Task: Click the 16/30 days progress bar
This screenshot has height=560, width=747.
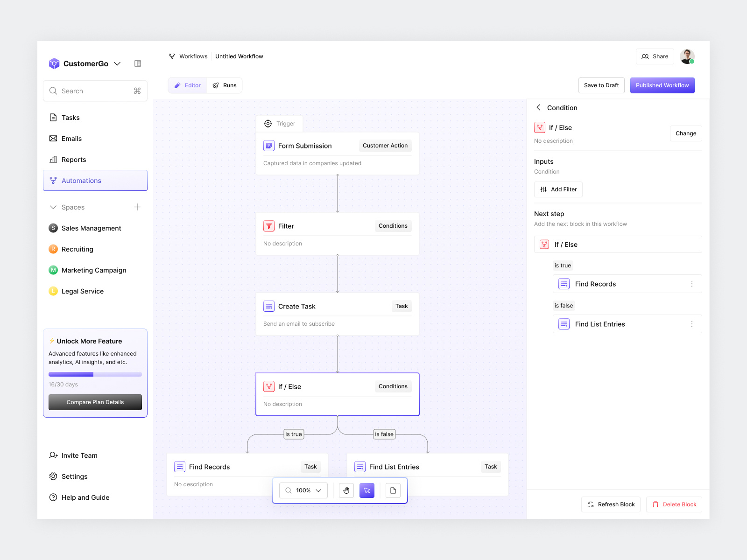Action: coord(95,374)
